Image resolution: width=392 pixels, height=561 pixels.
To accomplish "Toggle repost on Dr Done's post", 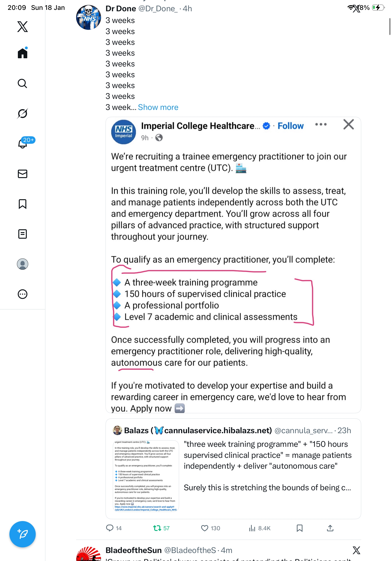I will tap(157, 528).
